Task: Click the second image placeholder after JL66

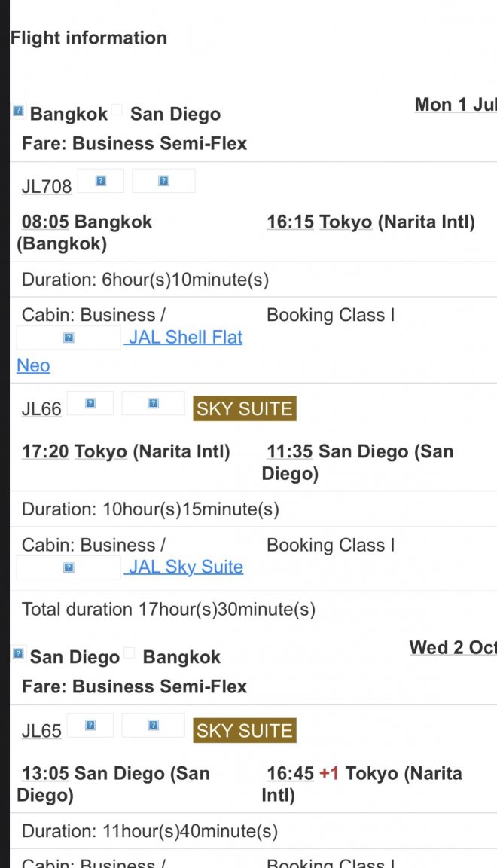Action: 153,403
